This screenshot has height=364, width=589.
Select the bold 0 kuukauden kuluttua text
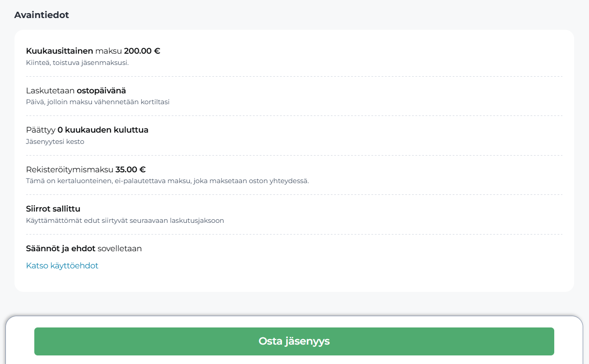pos(103,130)
